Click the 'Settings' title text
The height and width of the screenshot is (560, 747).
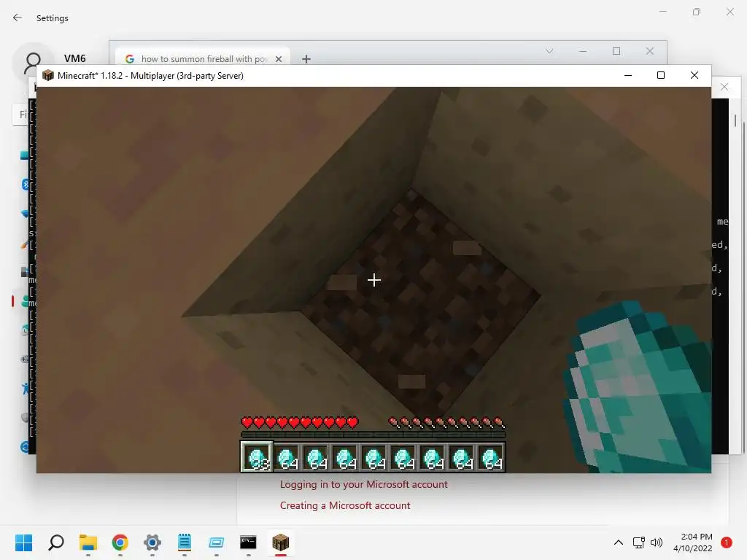coord(53,18)
